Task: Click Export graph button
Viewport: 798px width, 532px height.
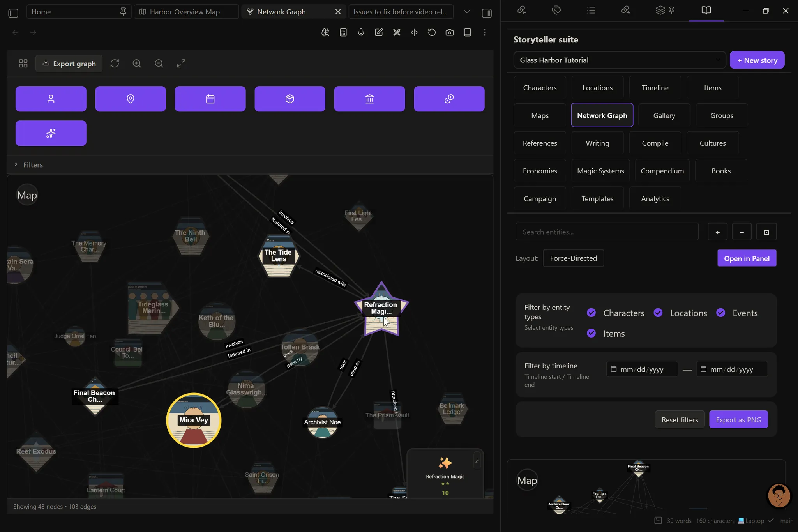Action: [x=69, y=63]
